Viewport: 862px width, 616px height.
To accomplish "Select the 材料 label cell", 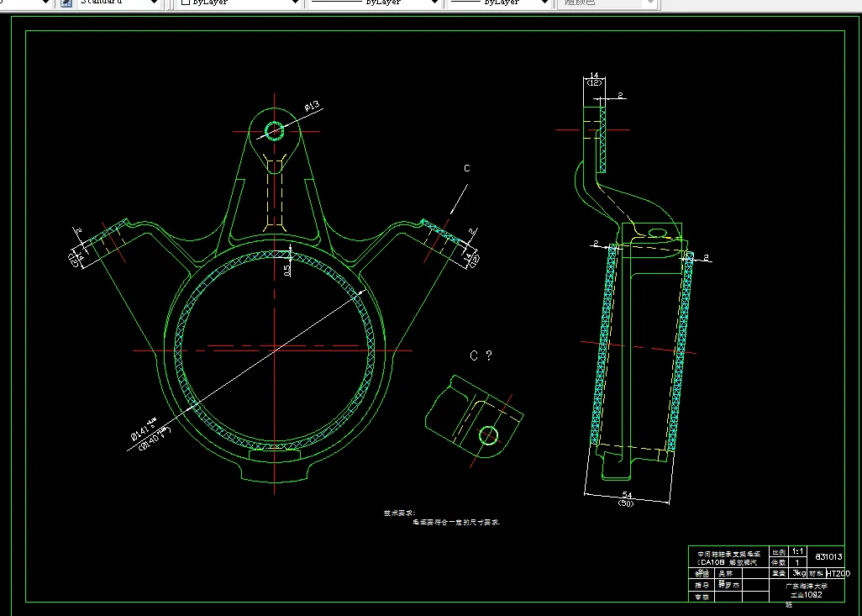I will tap(816, 574).
